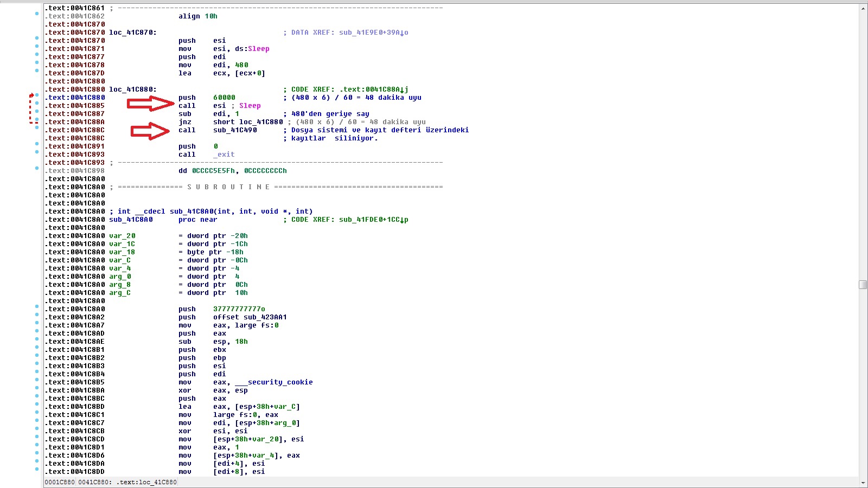Click 'mov [esp+38h+var_4], eax' instruction
The width and height of the screenshot is (868, 488).
(x=239, y=455)
